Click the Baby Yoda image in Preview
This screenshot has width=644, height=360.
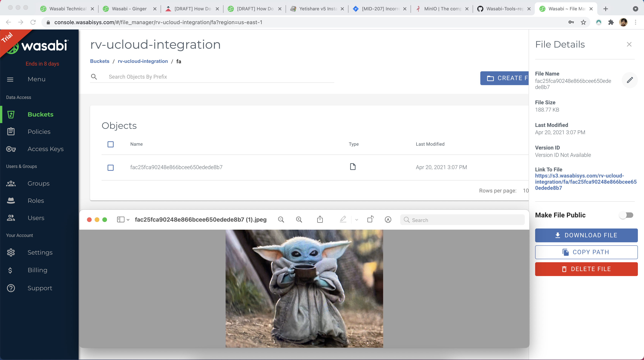coord(304,288)
